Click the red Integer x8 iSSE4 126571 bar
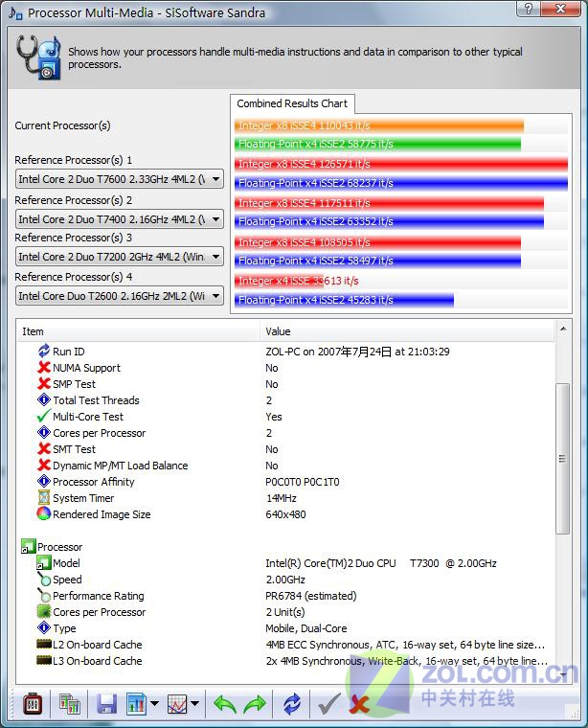 [x=401, y=164]
